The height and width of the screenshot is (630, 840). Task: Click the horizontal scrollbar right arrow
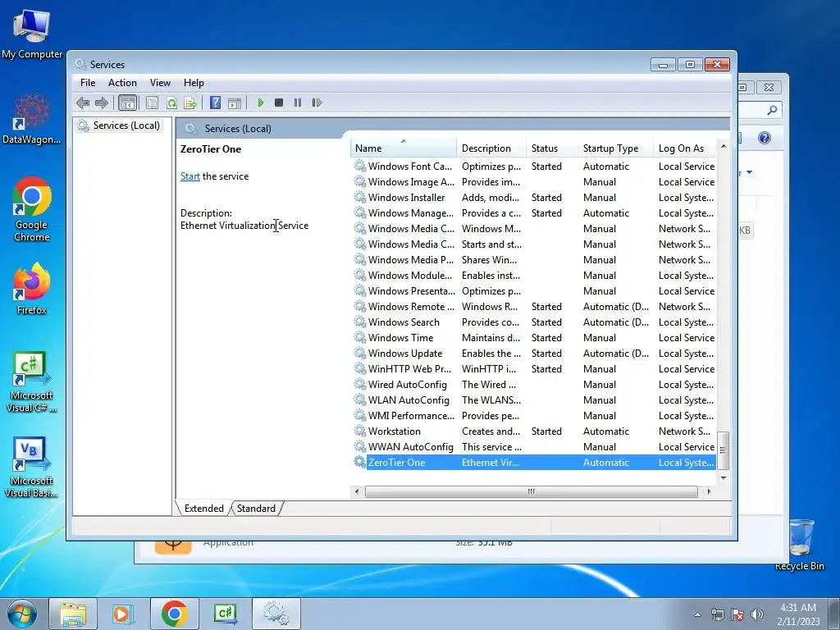709,491
